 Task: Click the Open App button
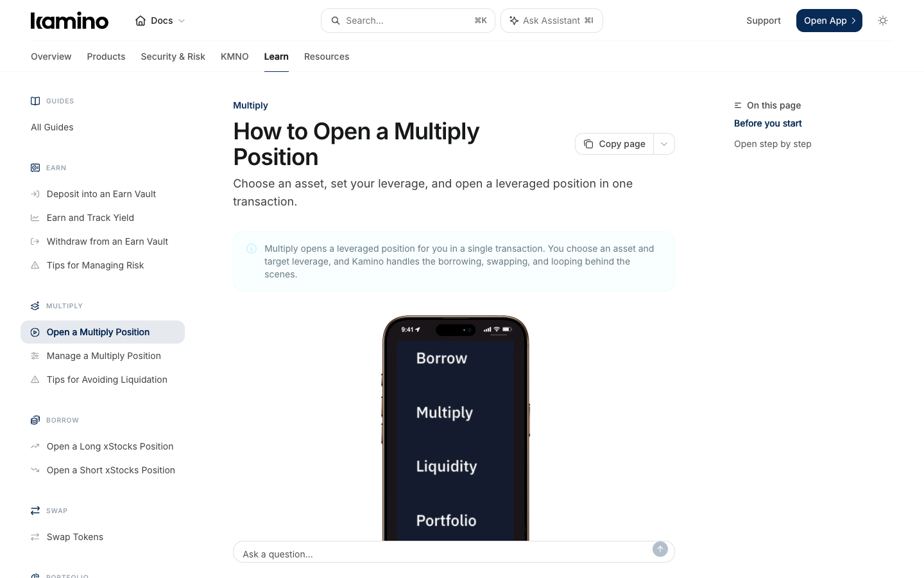829,21
